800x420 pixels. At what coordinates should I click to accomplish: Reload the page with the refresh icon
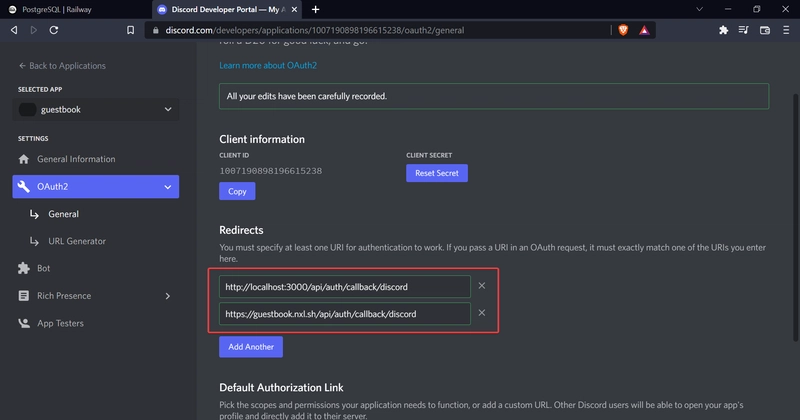click(54, 30)
